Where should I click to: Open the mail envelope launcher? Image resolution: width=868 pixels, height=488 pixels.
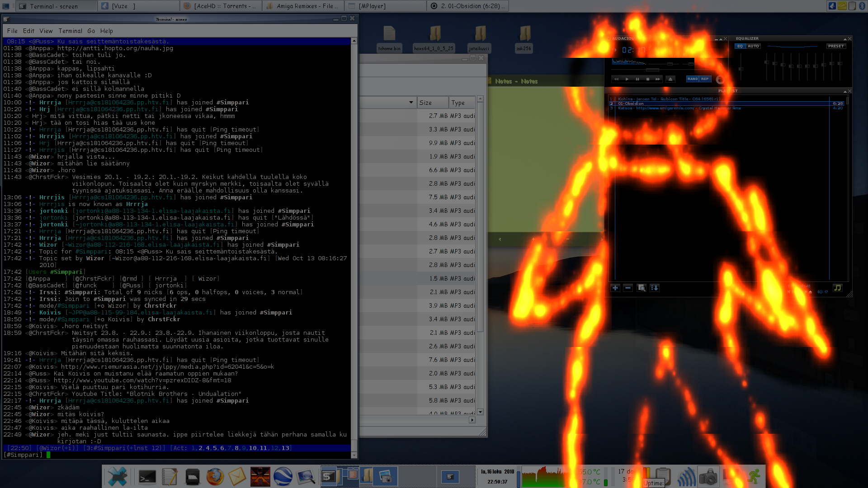(x=237, y=476)
